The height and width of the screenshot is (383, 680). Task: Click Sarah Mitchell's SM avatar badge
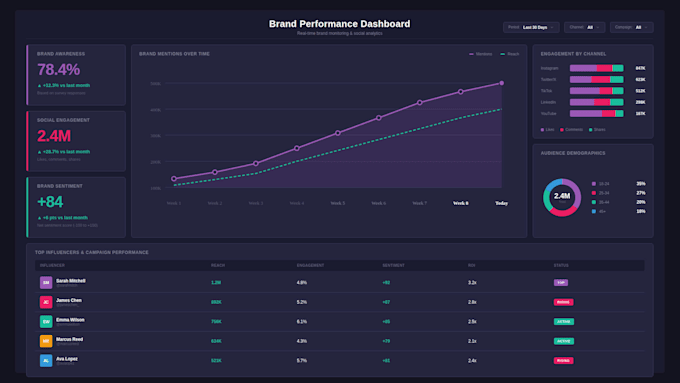[46, 282]
